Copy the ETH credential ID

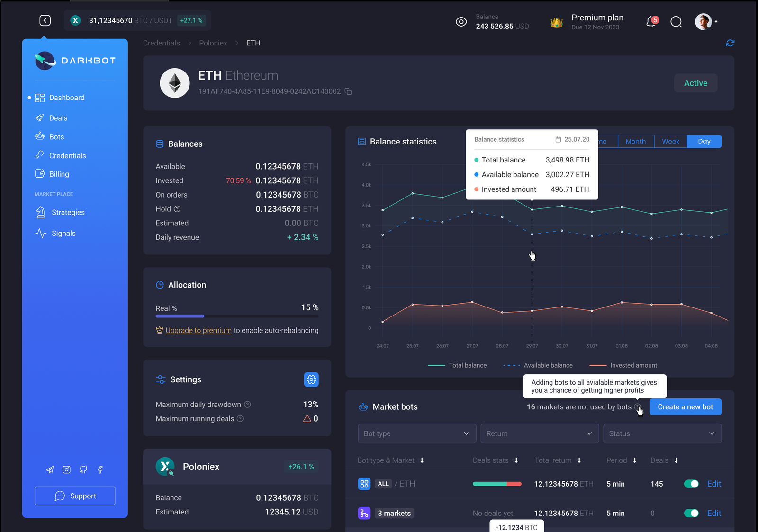348,91
